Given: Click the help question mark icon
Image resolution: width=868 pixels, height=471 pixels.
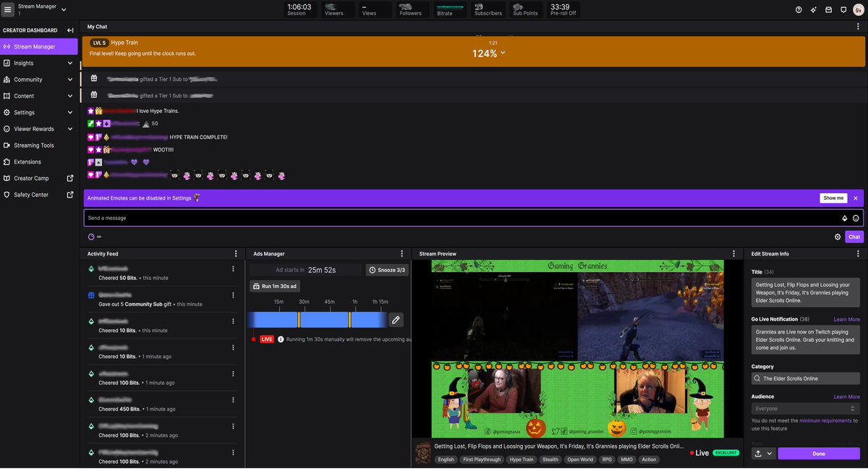Looking at the screenshot, I should tap(798, 9).
